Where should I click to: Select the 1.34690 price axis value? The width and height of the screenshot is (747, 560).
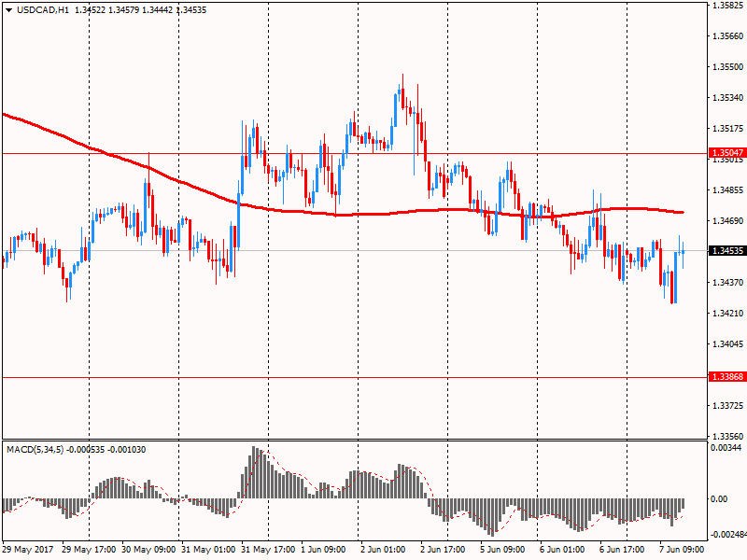728,221
